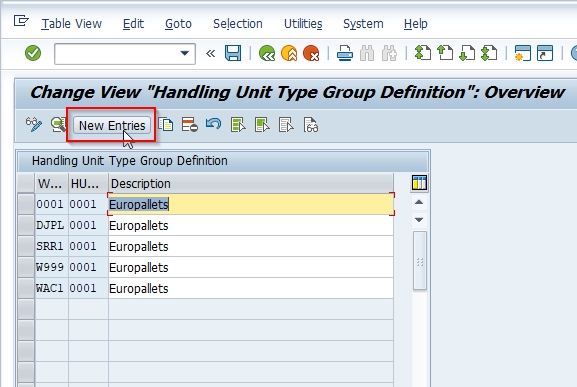The height and width of the screenshot is (387, 577).
Task: Open the Utilities menu
Action: (x=303, y=24)
